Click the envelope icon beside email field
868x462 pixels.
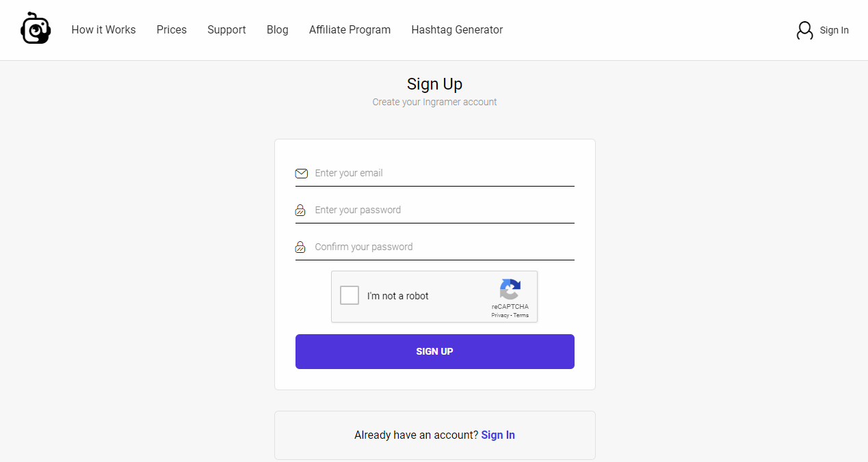pyautogui.click(x=301, y=174)
